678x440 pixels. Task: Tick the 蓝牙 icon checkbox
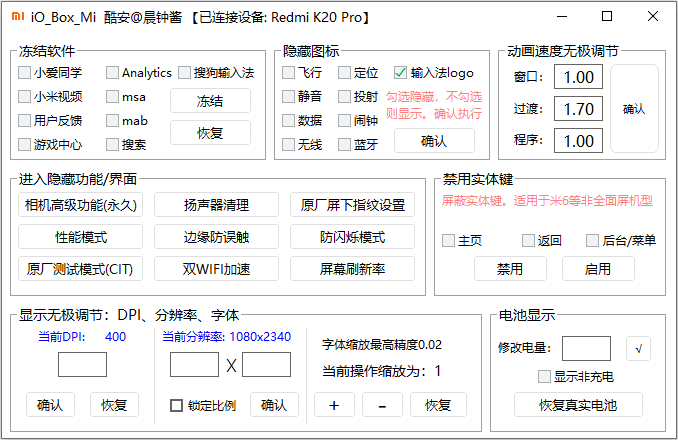(x=345, y=144)
